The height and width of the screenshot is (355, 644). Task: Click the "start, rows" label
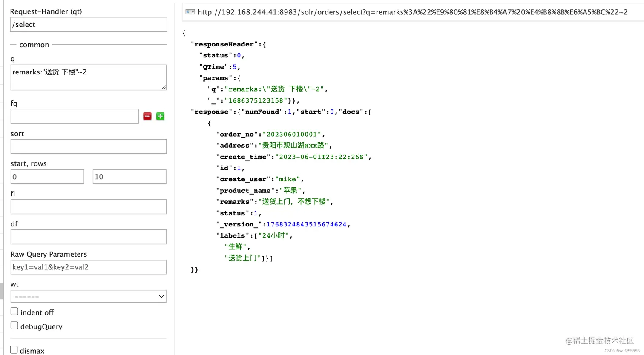[29, 164]
